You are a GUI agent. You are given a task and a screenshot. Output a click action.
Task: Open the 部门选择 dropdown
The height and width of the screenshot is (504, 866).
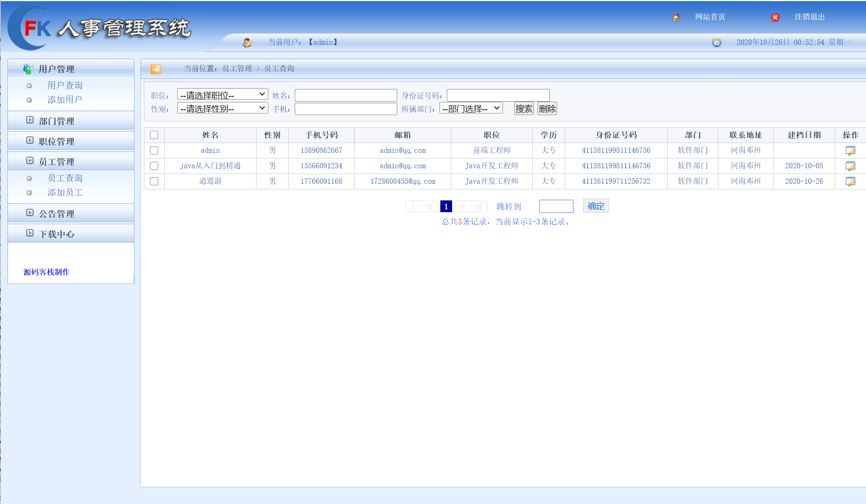[471, 108]
